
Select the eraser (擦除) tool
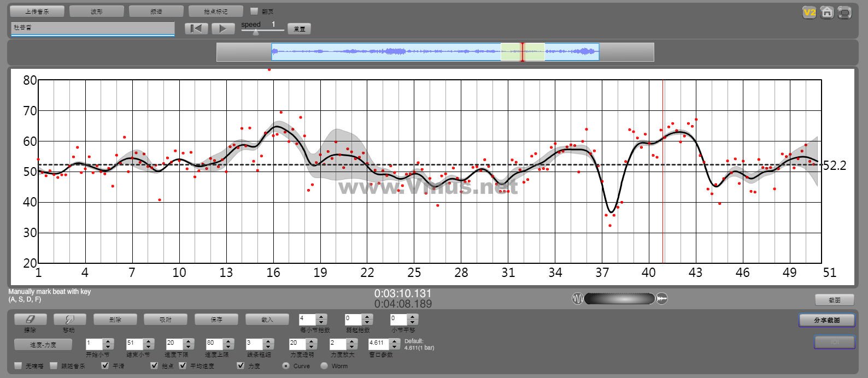coord(30,320)
